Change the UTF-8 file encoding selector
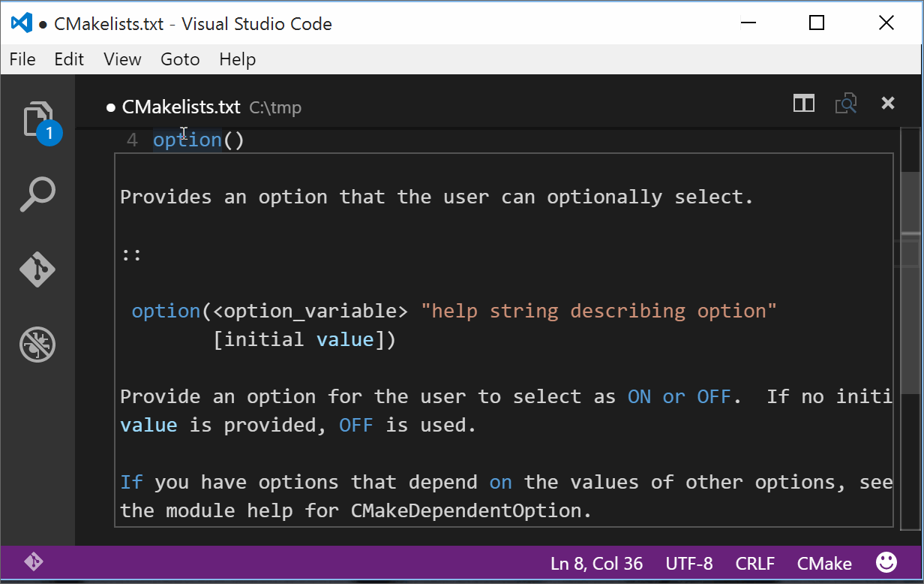This screenshot has height=584, width=924. coord(688,564)
